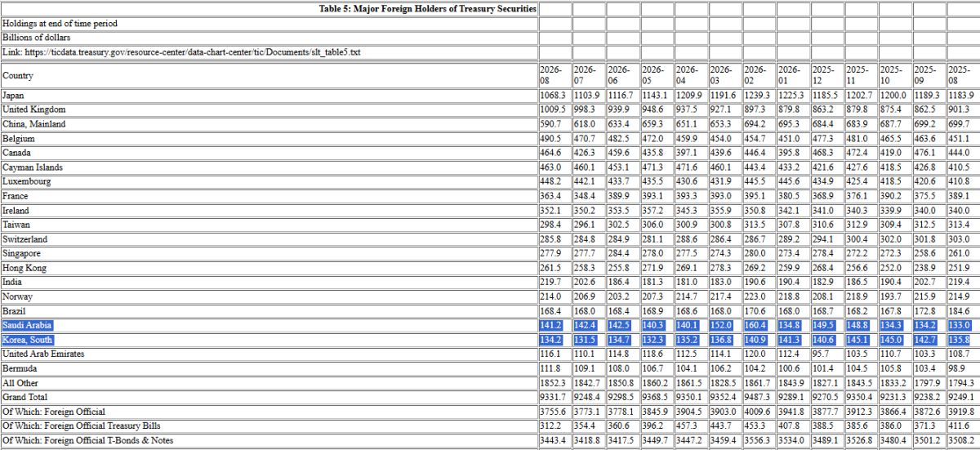Click the 'Norway' country cell

point(269,296)
